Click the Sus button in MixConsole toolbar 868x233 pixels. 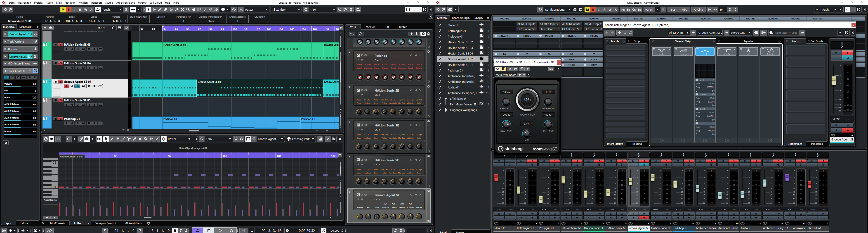click(x=673, y=10)
